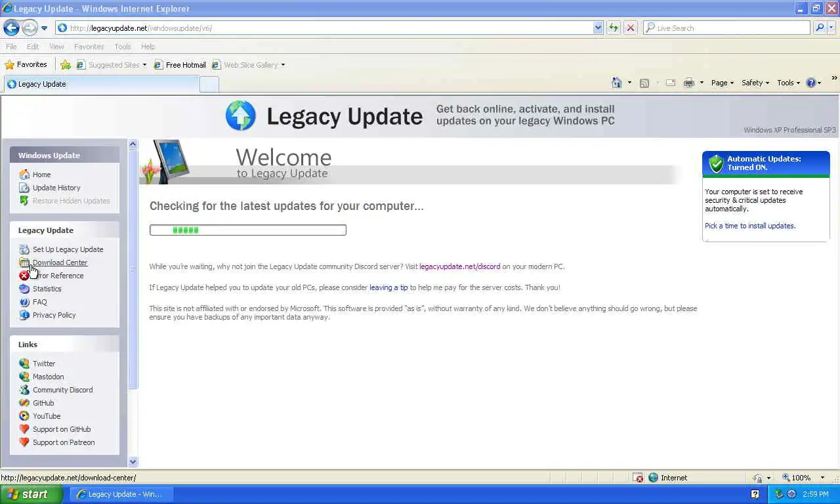Click the Support on GitHub heart icon
Screen dimensions: 840x504
24,429
